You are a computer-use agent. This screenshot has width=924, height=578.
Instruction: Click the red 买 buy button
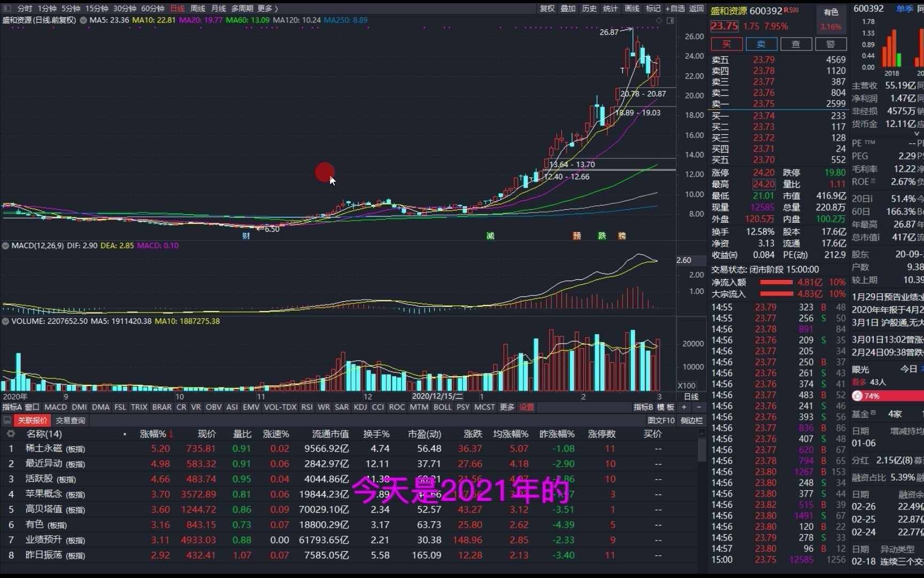pos(726,44)
